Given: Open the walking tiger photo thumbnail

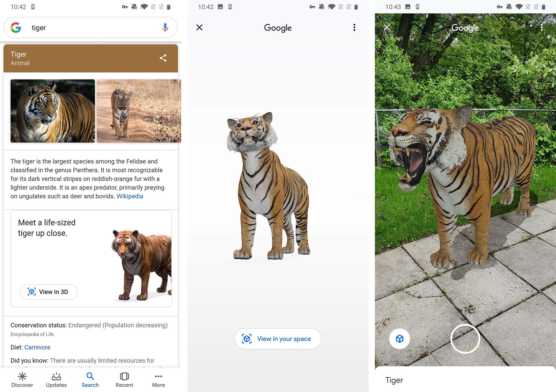Looking at the screenshot, I should [139, 111].
